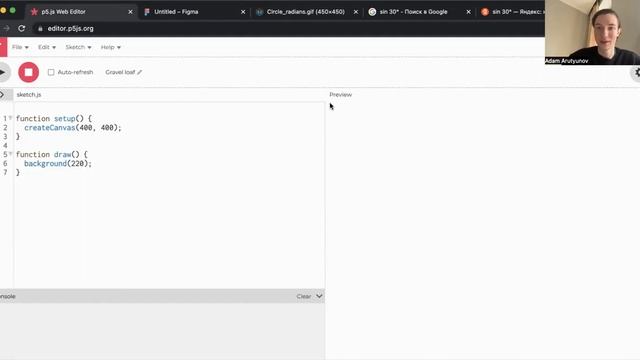Click the video thumbnail of Adam Arutyunov
Image resolution: width=640 pixels, height=360 pixels.
(592, 32)
